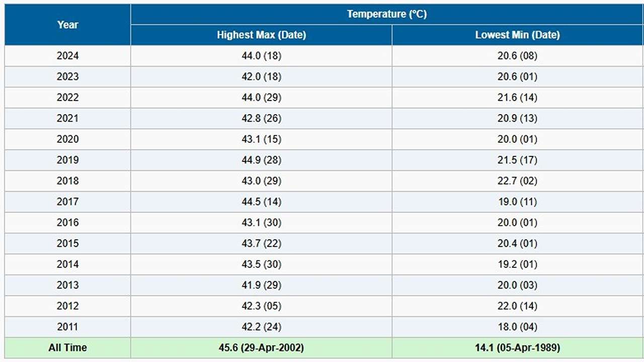The width and height of the screenshot is (644, 362).
Task: Click the all-time low 14.1 (05-Apr-1989)
Action: tap(517, 348)
